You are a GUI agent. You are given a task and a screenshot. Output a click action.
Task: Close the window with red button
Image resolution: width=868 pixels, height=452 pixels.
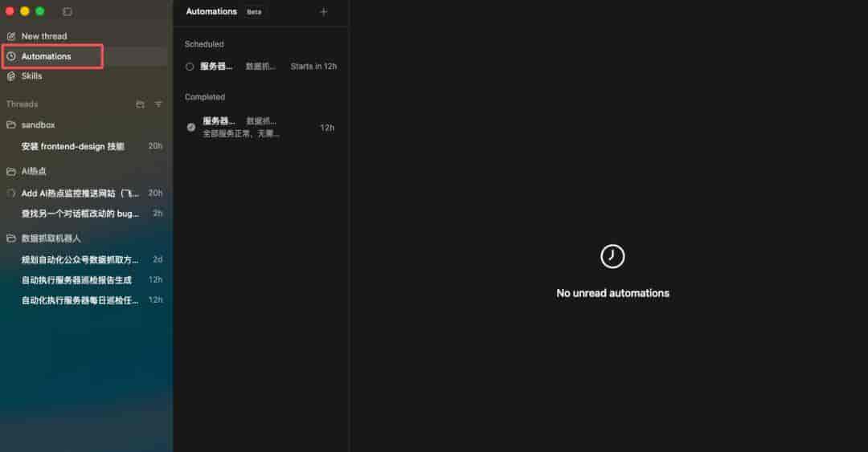10,11
